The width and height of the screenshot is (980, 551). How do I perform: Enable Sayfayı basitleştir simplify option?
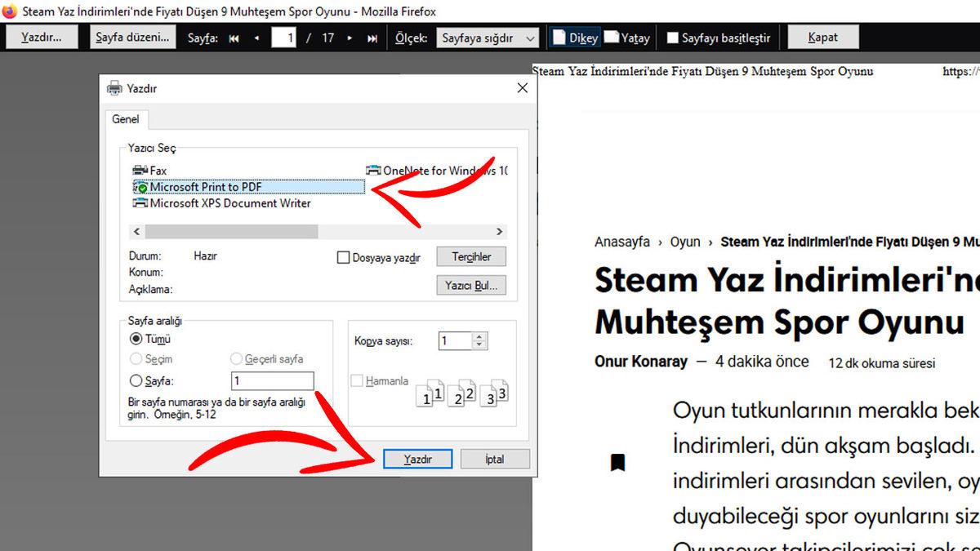(675, 37)
